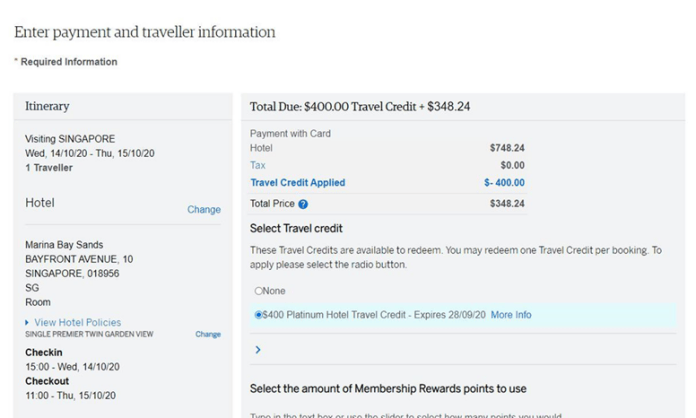696x418 pixels.
Task: Click Change next to the Hotel heading
Action: click(x=204, y=210)
